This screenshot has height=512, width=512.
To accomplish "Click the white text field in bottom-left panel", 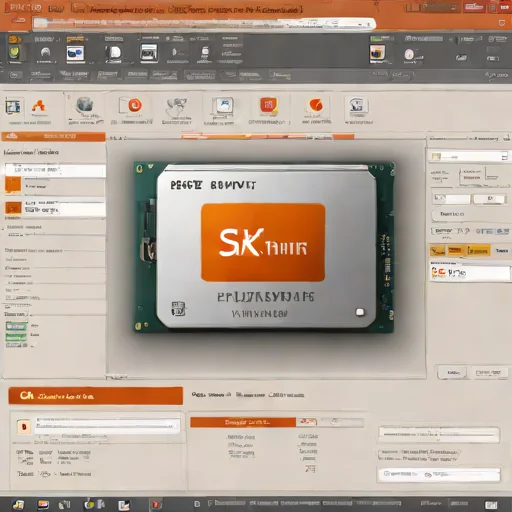I will (x=107, y=426).
